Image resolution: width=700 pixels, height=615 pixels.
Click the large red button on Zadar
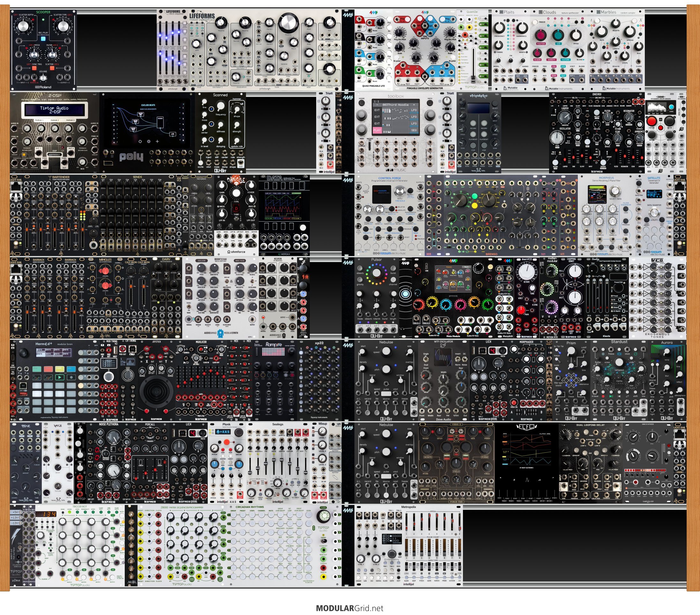pos(652,121)
